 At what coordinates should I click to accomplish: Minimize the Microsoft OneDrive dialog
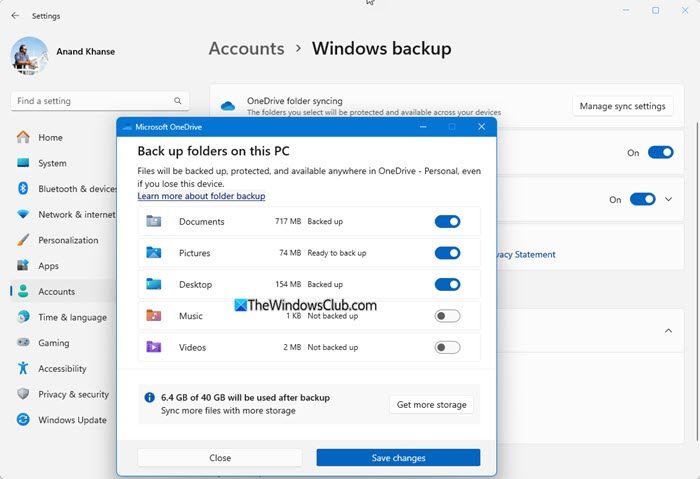pos(423,127)
